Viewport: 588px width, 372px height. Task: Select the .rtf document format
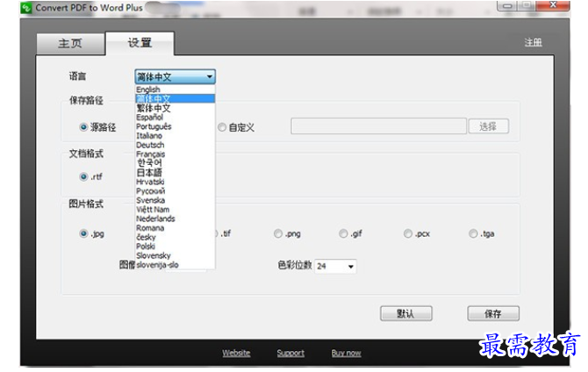83,176
